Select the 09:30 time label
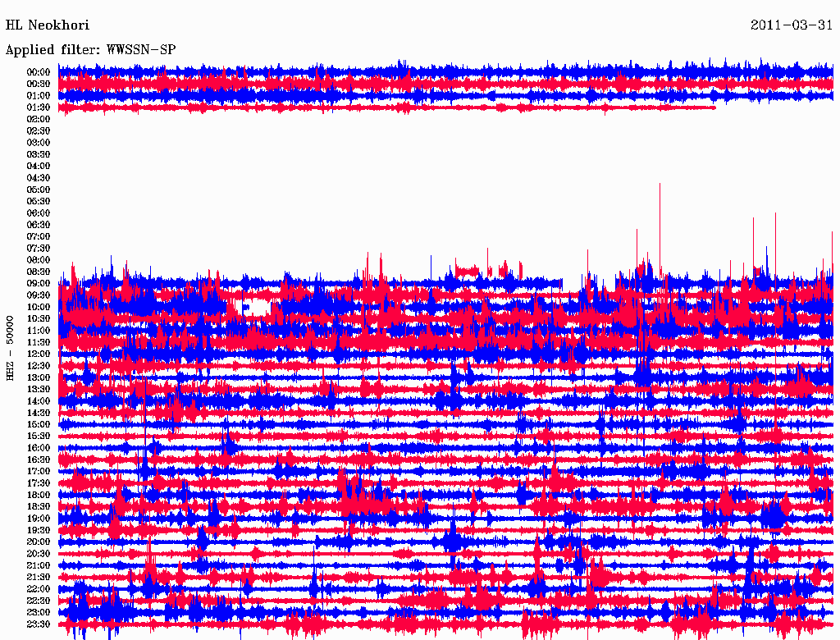The height and width of the screenshot is (640, 840). click(38, 295)
